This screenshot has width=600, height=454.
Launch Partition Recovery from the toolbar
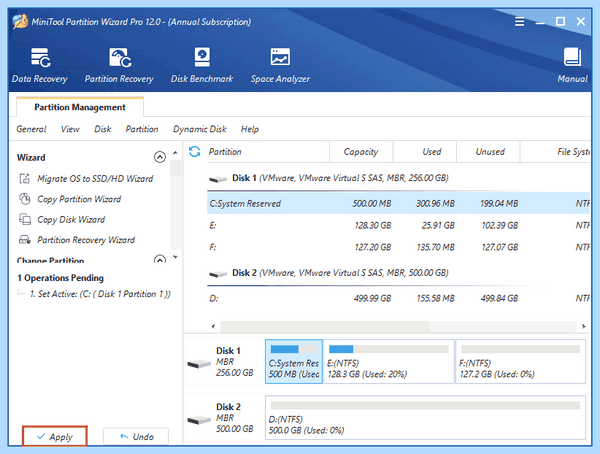pyautogui.click(x=119, y=65)
